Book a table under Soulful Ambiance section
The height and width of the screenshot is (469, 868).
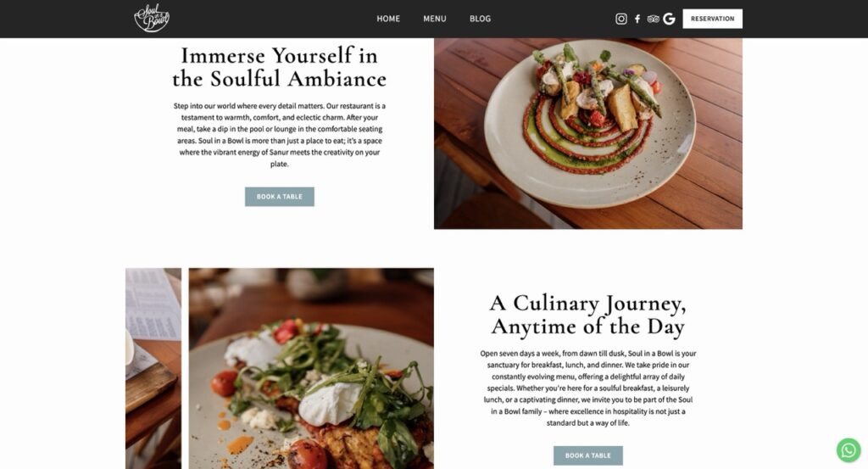click(x=280, y=197)
